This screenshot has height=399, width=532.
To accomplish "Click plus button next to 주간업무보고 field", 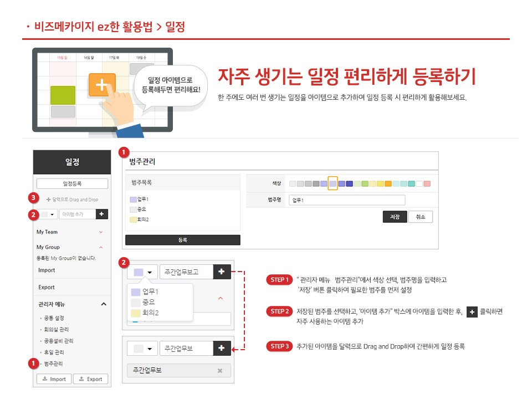I will point(222,272).
